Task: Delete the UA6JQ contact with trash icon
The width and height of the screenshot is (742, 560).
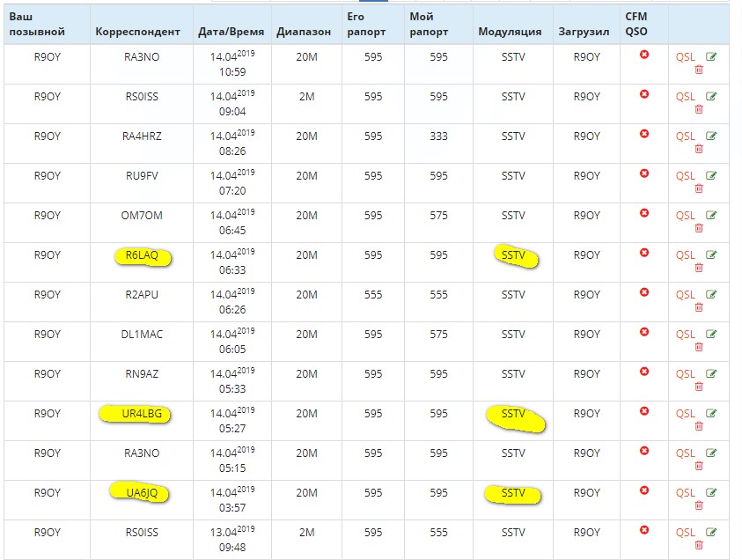Action: pos(699,505)
